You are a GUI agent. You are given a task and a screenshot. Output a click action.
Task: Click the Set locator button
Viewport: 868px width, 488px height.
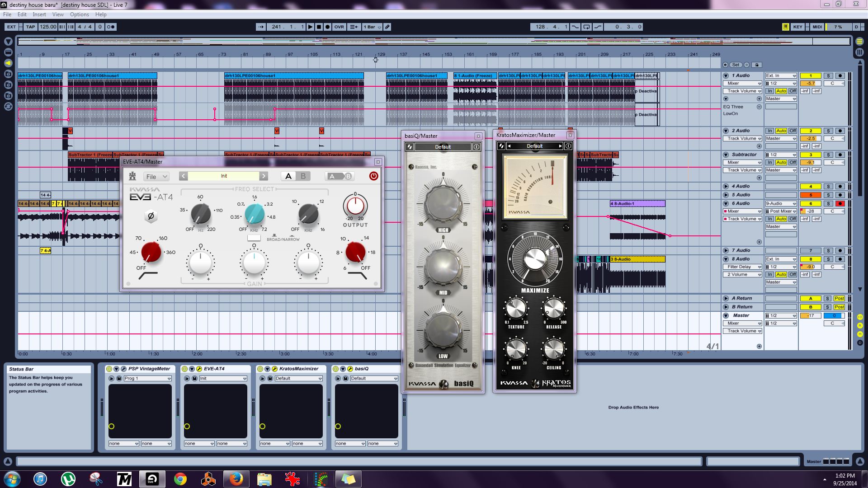tap(736, 65)
